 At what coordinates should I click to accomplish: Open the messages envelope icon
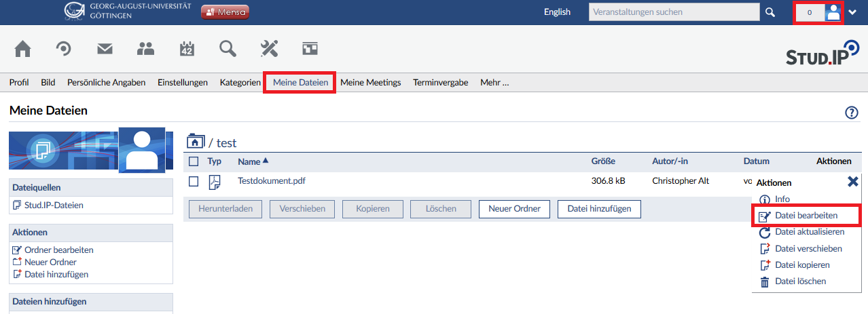point(104,49)
